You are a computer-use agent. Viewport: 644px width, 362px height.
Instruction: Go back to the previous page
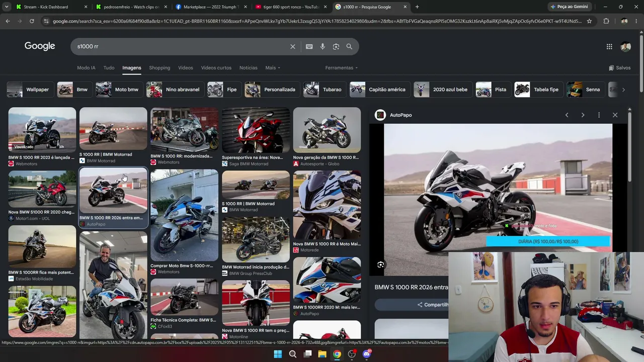(x=8, y=21)
